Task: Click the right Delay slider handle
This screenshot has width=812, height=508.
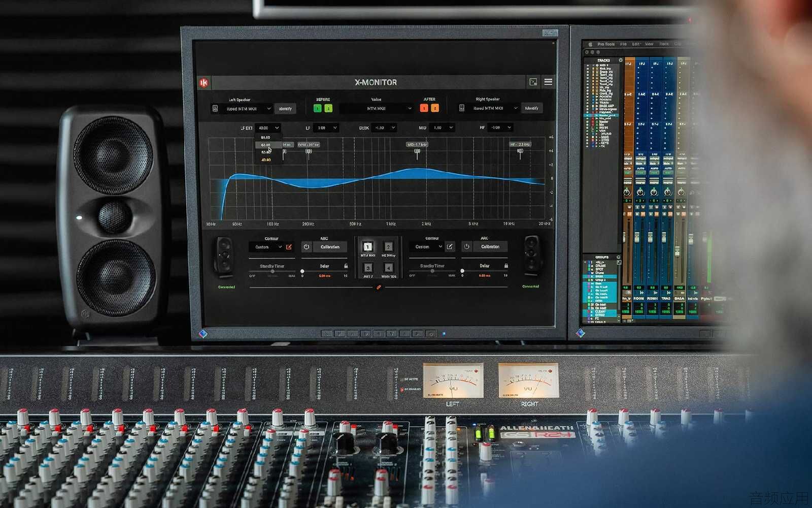Action: 462,271
